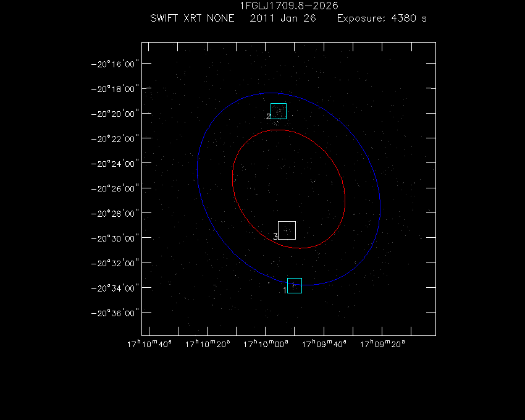Click the right ascension label 17h10m20s
525x420 pixels.
tap(208, 344)
